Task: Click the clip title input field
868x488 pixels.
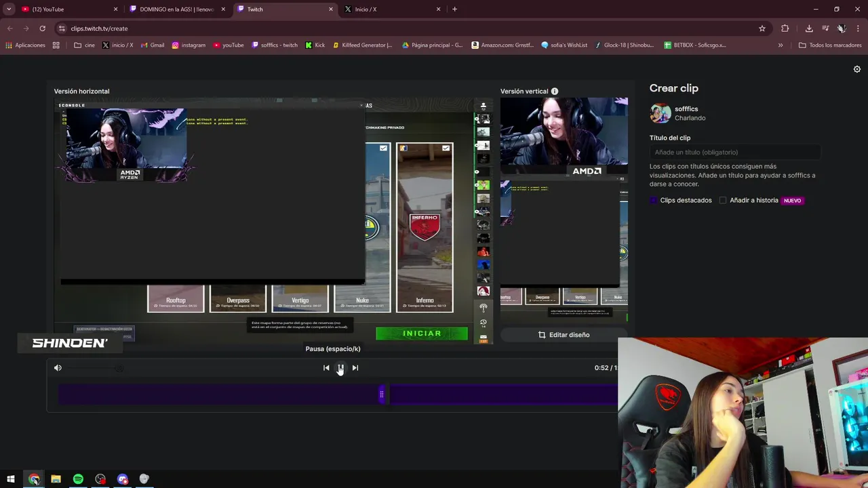Action: [x=735, y=152]
